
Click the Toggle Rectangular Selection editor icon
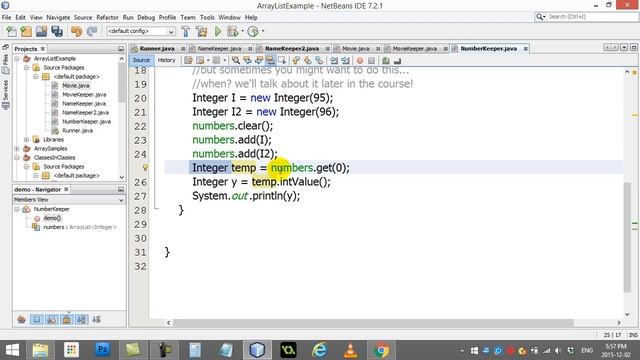282,60
